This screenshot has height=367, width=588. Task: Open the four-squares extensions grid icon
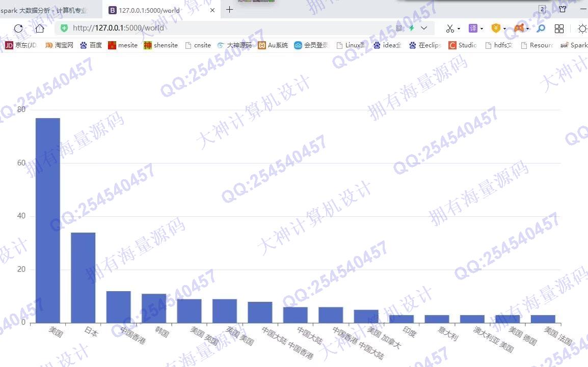559,29
